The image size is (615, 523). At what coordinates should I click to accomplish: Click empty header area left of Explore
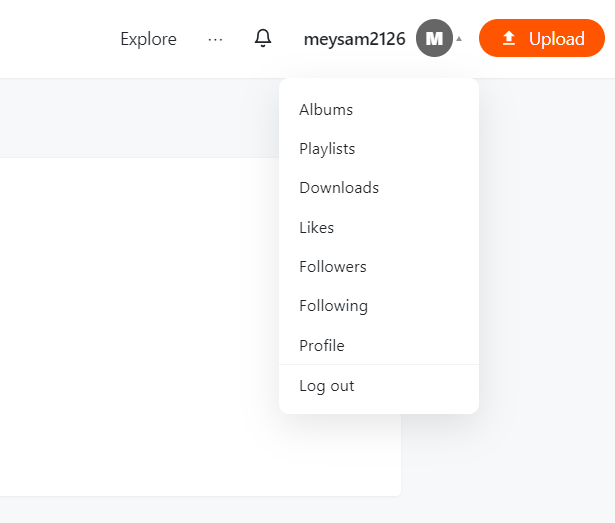tap(59, 39)
